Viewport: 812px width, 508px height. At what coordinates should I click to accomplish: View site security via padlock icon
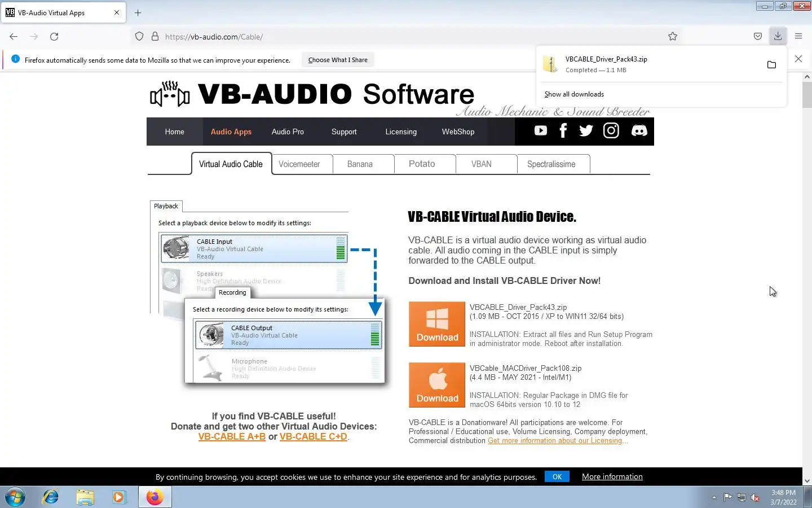point(155,37)
